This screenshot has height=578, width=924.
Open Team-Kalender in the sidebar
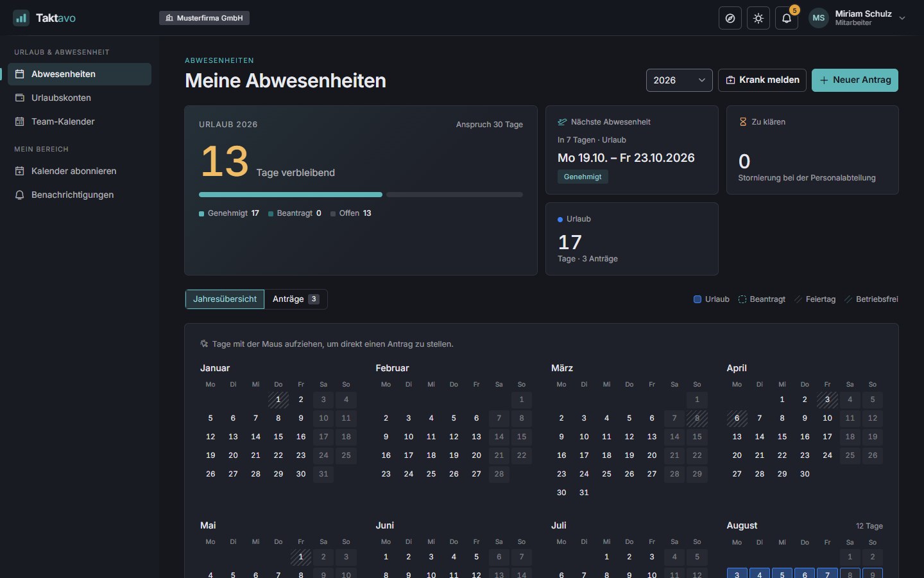(80, 121)
